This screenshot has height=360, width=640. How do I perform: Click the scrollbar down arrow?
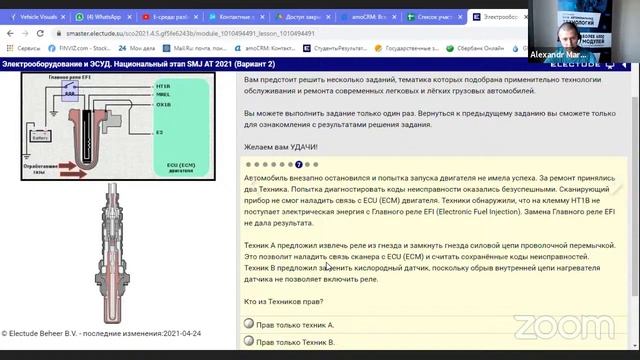(634, 346)
